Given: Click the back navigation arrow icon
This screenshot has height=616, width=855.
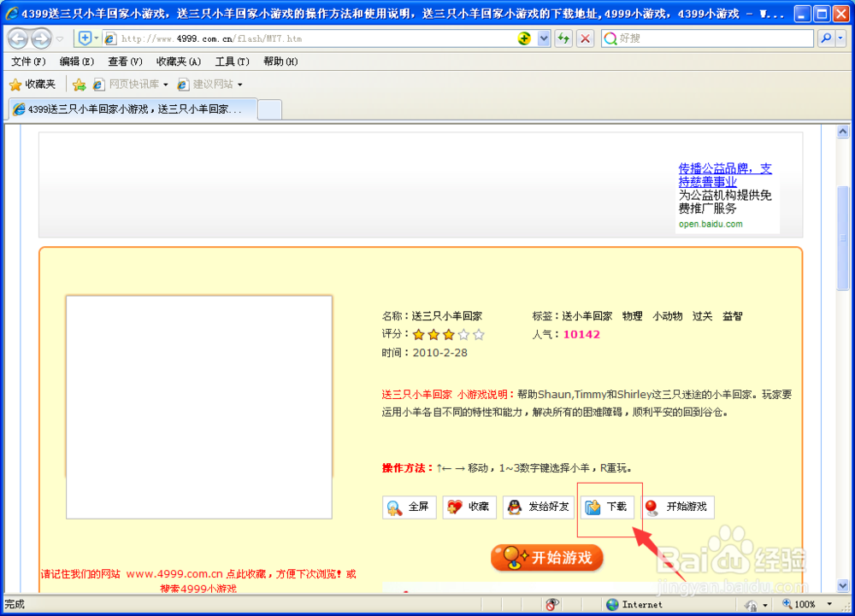Looking at the screenshot, I should (19, 38).
